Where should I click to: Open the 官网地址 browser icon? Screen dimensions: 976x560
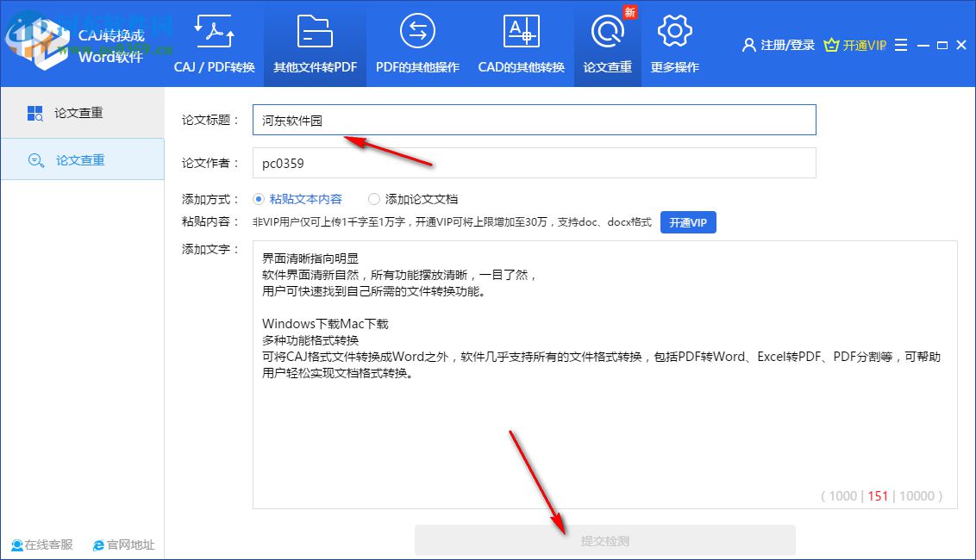(98, 545)
